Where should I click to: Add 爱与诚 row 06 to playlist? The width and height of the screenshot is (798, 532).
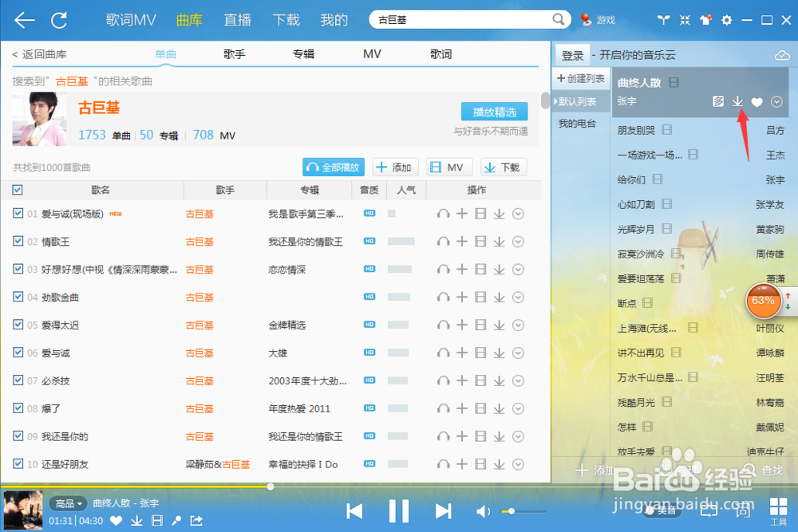[x=461, y=353]
